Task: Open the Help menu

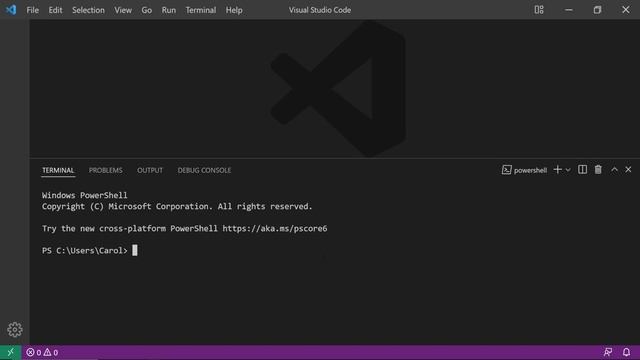Action: coord(234,10)
